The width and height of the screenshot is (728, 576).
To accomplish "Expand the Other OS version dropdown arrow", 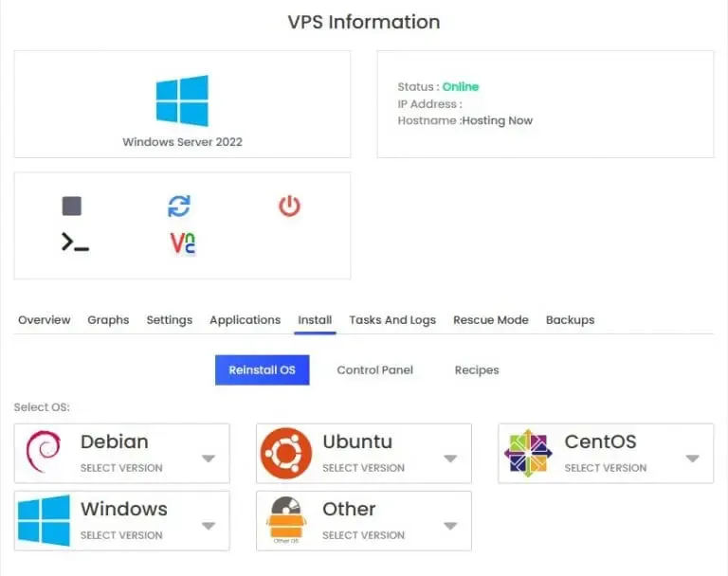I will [450, 526].
